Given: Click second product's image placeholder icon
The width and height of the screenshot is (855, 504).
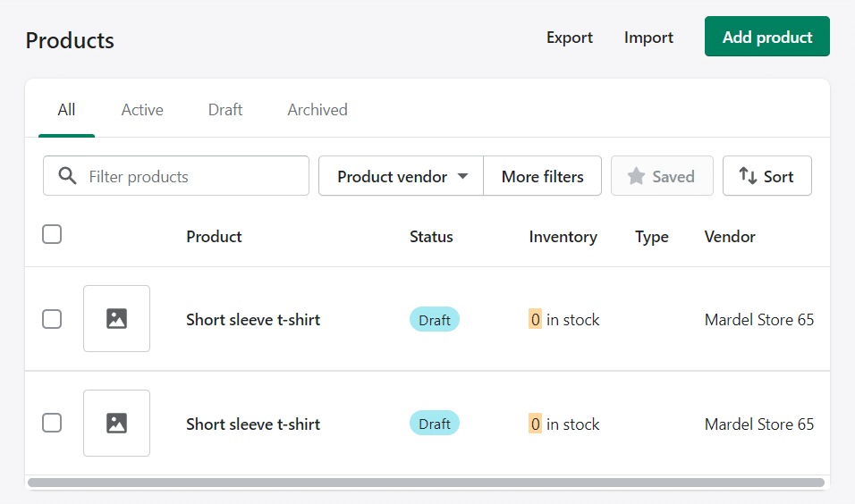Looking at the screenshot, I should (x=116, y=423).
